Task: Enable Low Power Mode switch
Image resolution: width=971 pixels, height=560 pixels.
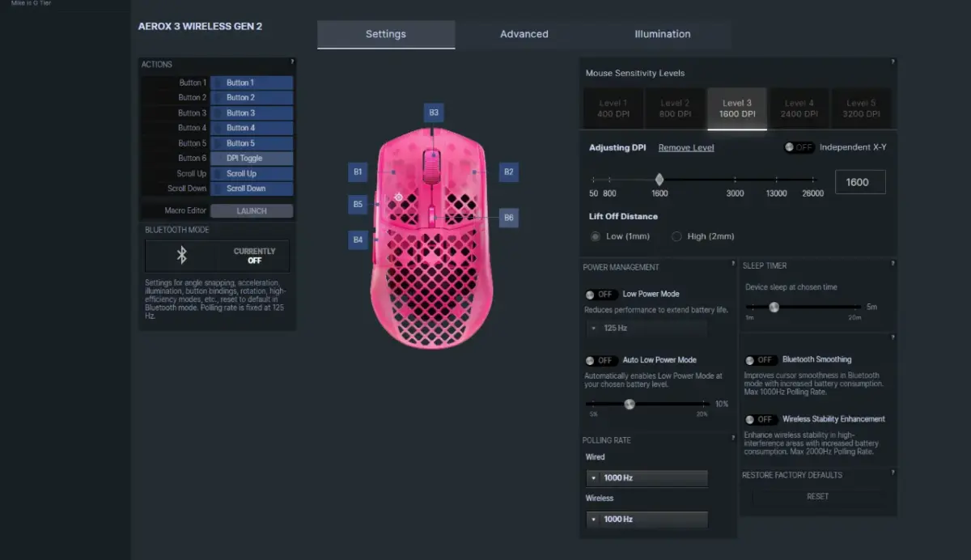Action: tap(600, 295)
